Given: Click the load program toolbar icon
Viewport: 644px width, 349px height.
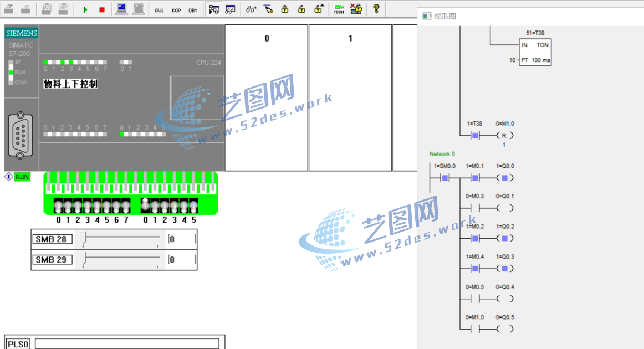Looking at the screenshot, I should 9,9.
